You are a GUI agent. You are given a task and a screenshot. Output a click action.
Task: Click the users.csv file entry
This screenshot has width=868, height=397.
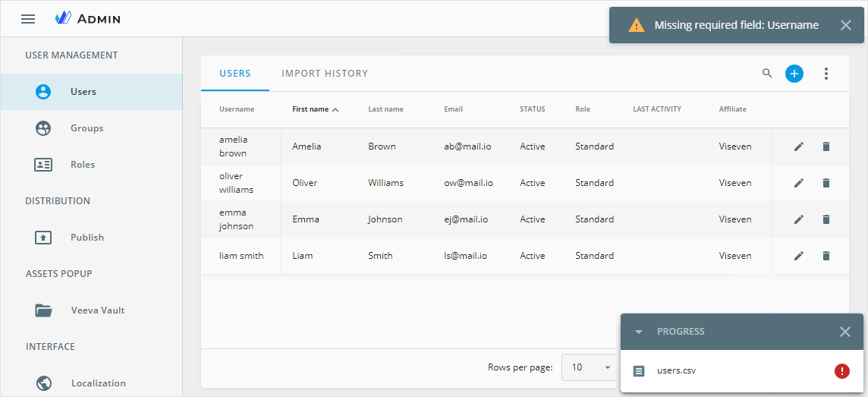tap(676, 371)
